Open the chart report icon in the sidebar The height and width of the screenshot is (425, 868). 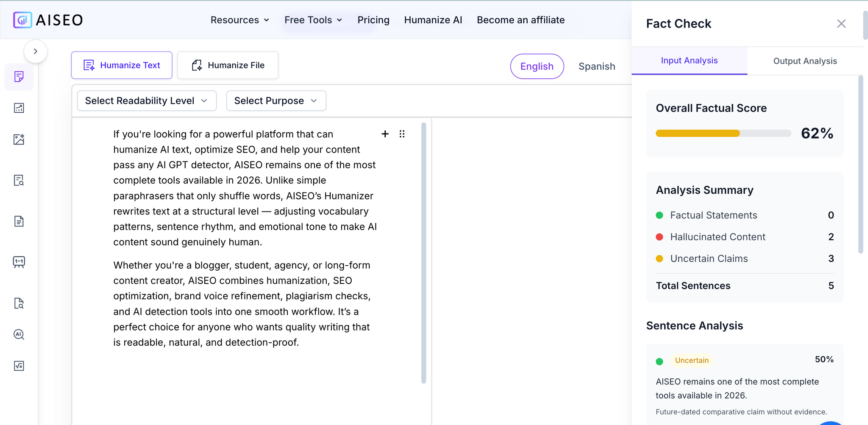pyautogui.click(x=19, y=108)
